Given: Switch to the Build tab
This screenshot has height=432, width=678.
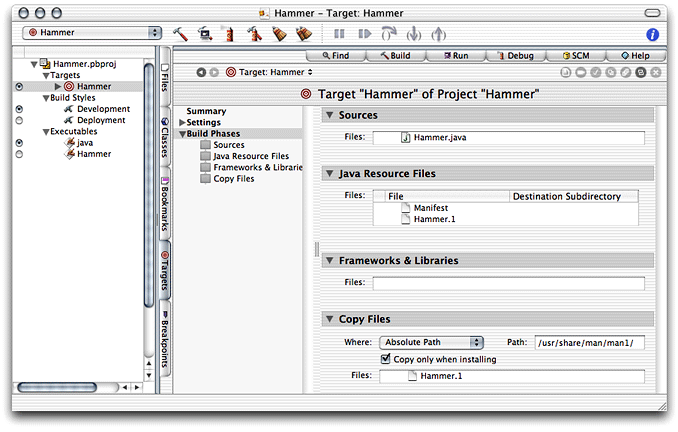Looking at the screenshot, I should [396, 55].
